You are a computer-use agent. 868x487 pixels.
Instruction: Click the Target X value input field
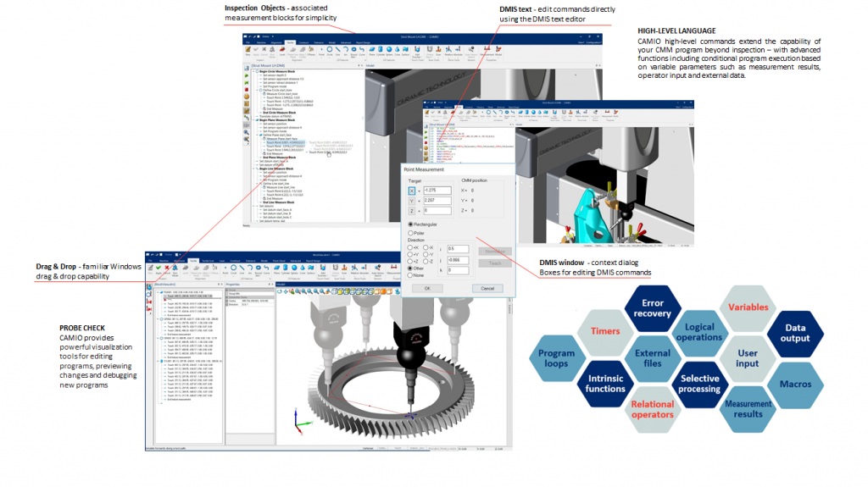coord(438,191)
